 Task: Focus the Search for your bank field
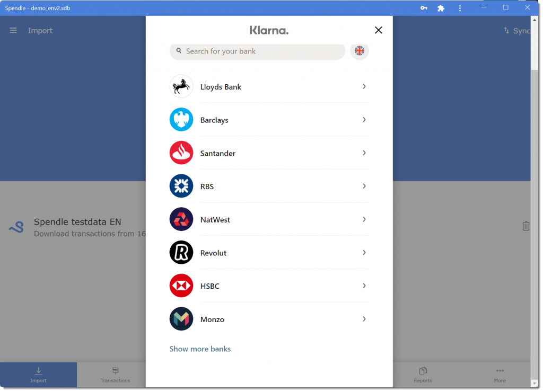[257, 51]
